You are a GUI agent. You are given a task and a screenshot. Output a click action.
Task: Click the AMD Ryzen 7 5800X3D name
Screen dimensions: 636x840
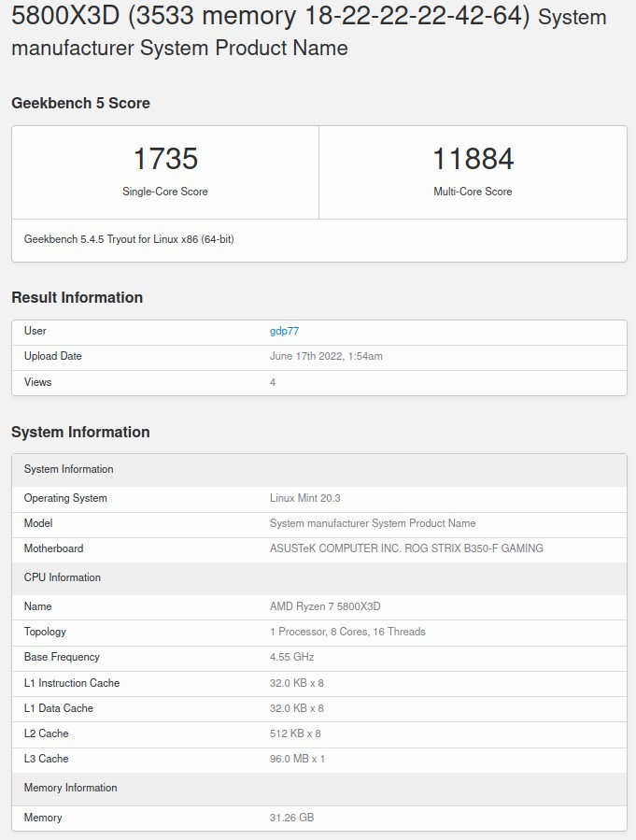325,606
